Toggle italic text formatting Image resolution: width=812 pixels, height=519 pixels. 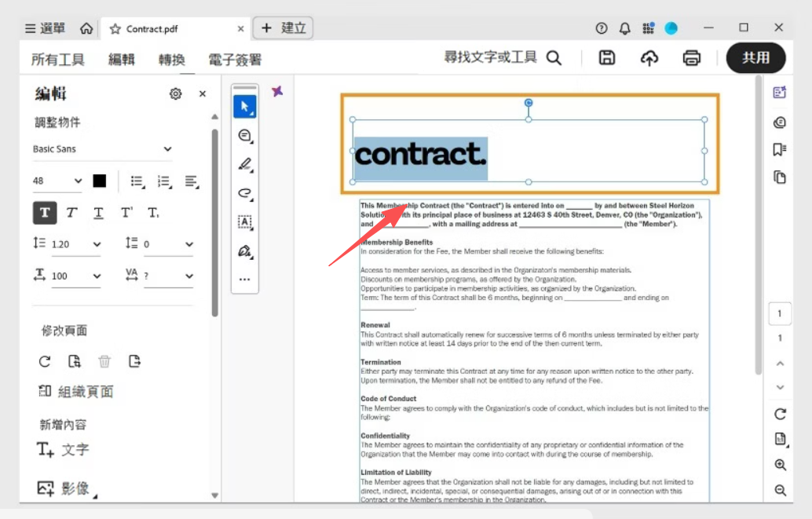click(71, 213)
